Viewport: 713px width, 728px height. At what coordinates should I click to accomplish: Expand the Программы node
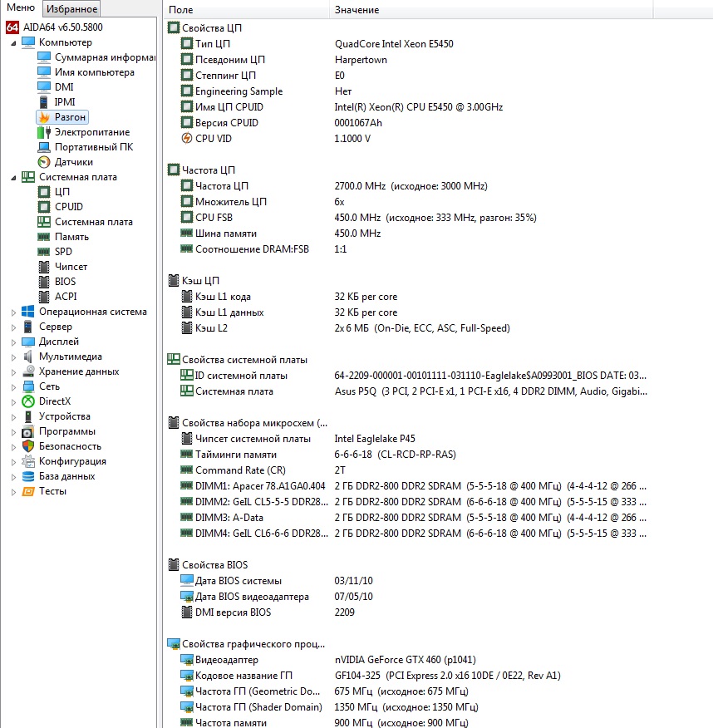(13, 432)
